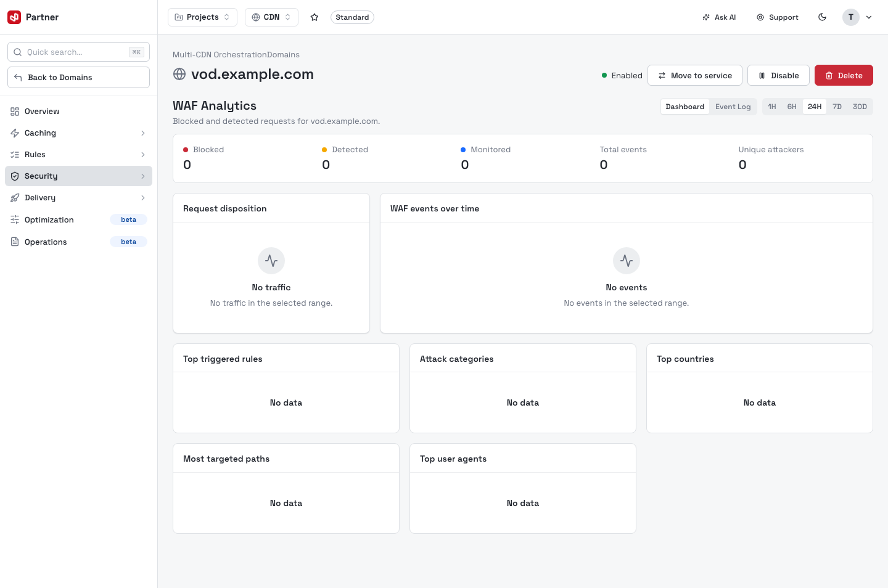Click the Operations document icon

coord(15,242)
